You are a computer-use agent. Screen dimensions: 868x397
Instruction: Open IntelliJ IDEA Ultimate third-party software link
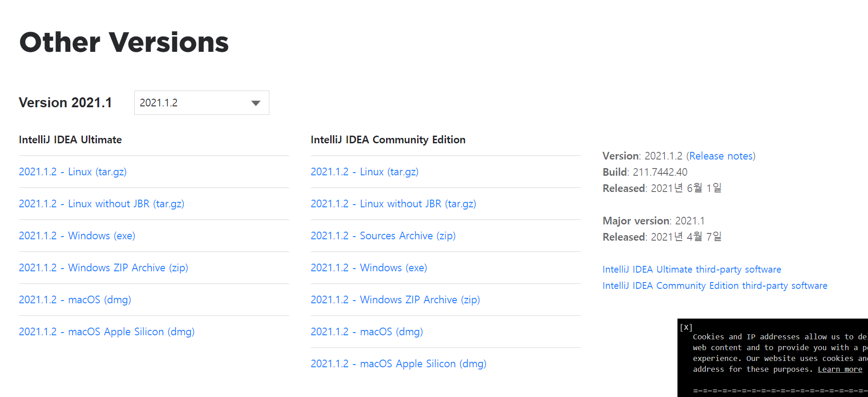click(692, 269)
